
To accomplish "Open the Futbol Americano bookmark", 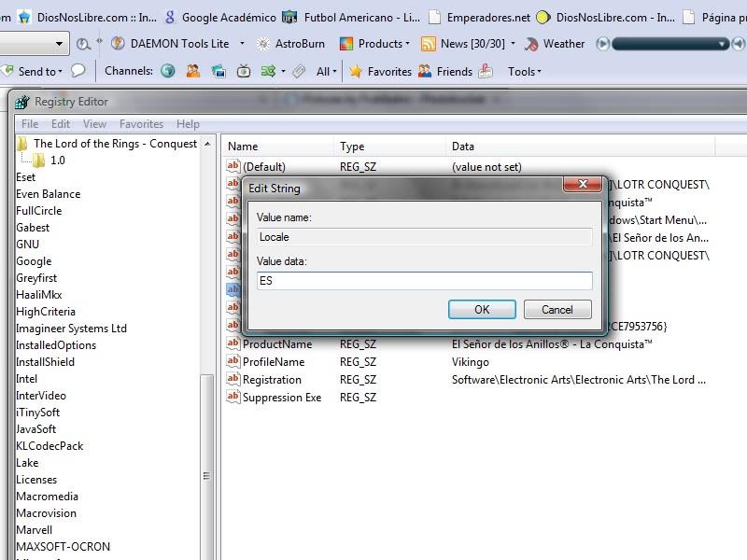I will [x=351, y=18].
